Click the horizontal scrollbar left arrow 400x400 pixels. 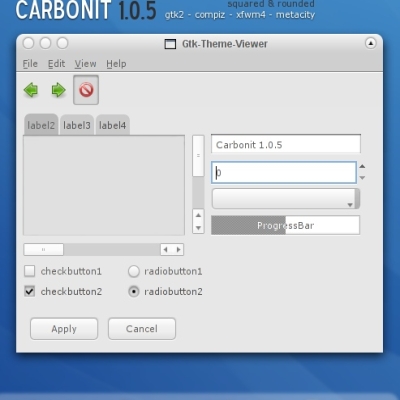tap(166, 249)
